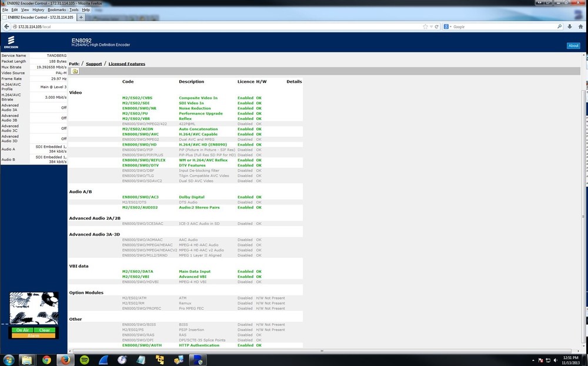The width and height of the screenshot is (588, 366).
Task: Open the Tools menu
Action: [x=73, y=10]
